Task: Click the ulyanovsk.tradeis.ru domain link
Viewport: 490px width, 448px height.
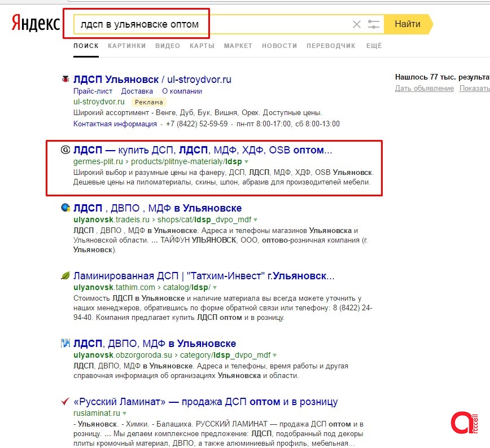Action: (x=112, y=220)
